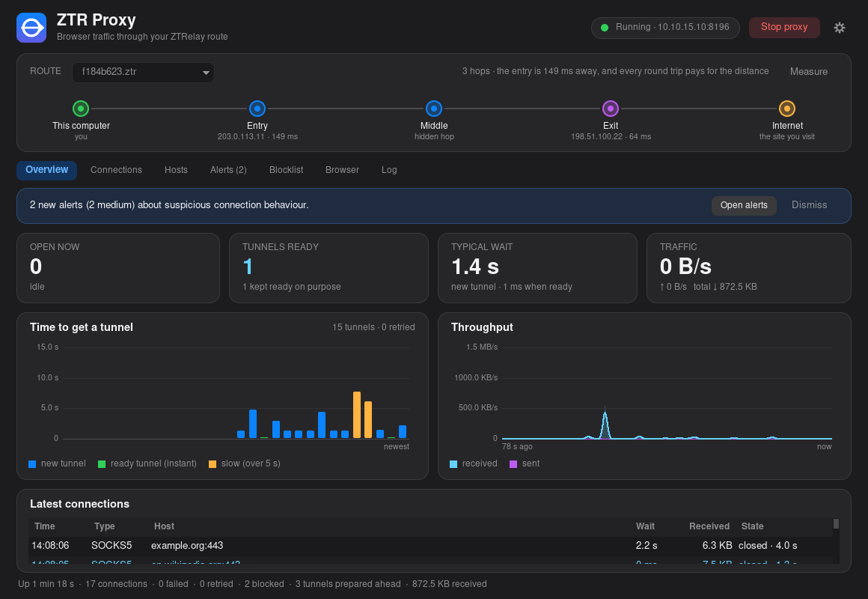Go to the Blocklist tab
Screen dimensions: 868x599
(x=286, y=170)
